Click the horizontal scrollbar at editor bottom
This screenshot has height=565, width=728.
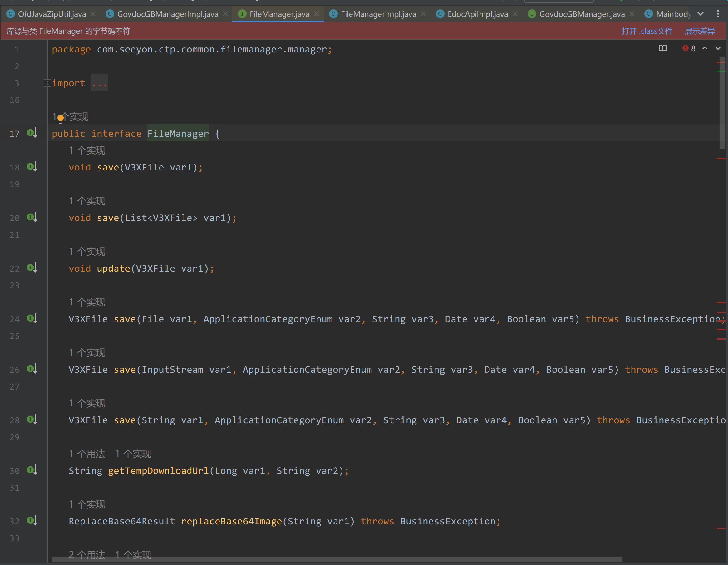tap(337, 559)
